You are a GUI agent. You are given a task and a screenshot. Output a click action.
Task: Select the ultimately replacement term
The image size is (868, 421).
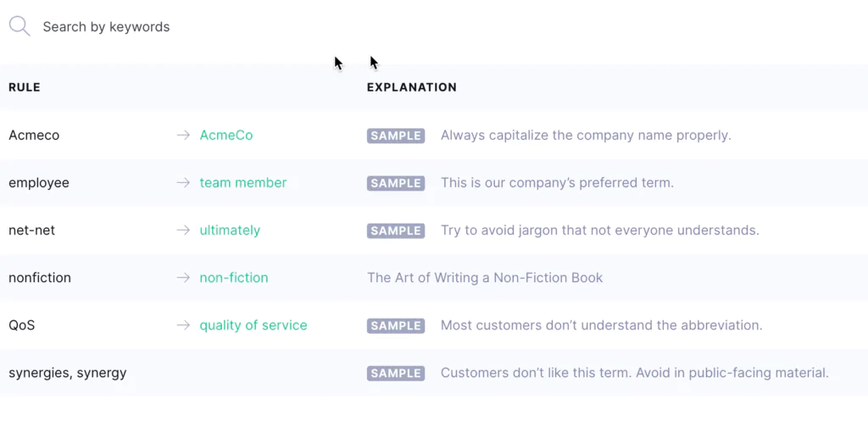point(230,230)
